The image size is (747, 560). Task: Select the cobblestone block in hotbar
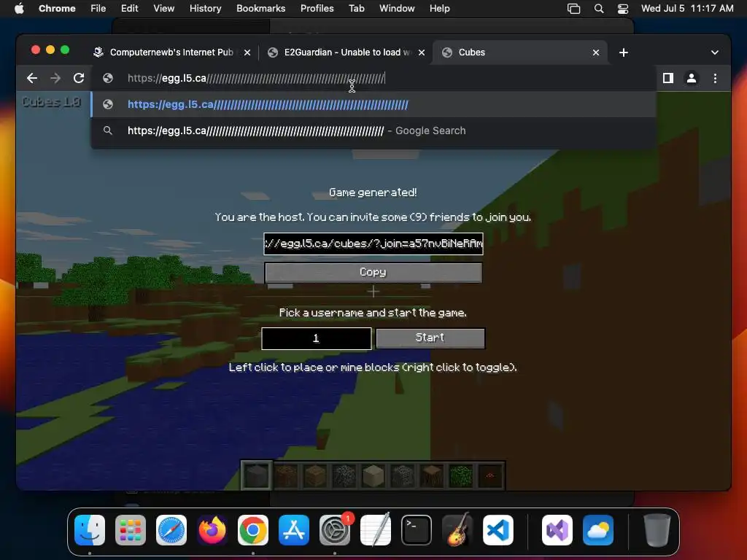tap(344, 475)
